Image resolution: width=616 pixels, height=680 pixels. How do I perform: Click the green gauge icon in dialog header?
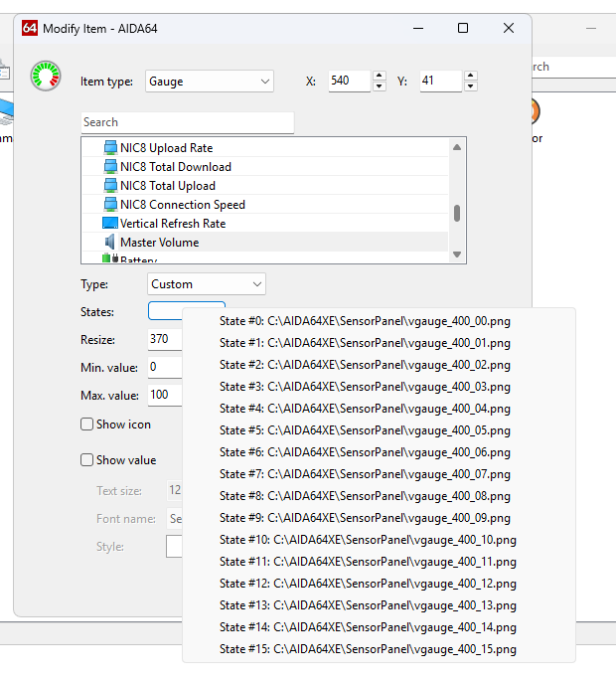click(46, 77)
